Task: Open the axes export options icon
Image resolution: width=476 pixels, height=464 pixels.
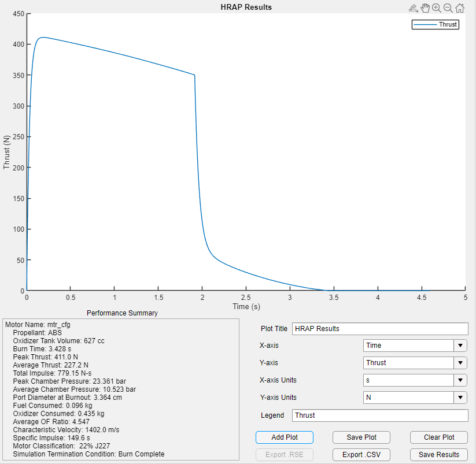Action: coord(413,8)
